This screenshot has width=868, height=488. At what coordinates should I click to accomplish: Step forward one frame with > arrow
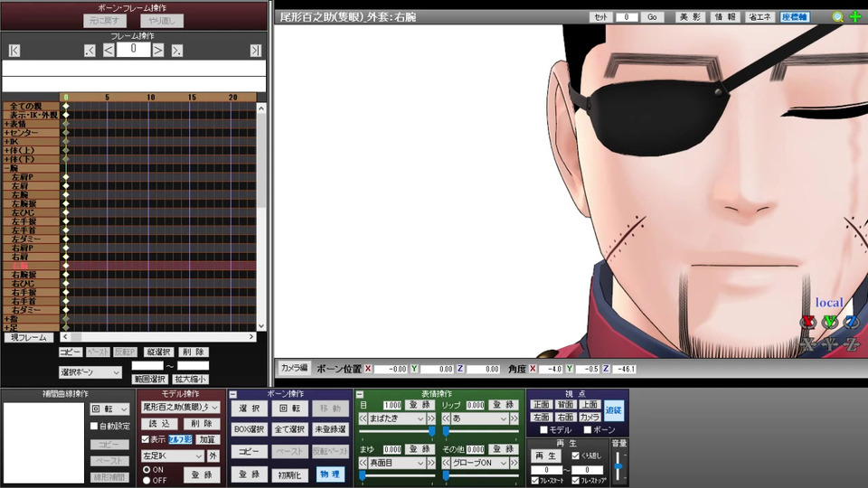[157, 51]
